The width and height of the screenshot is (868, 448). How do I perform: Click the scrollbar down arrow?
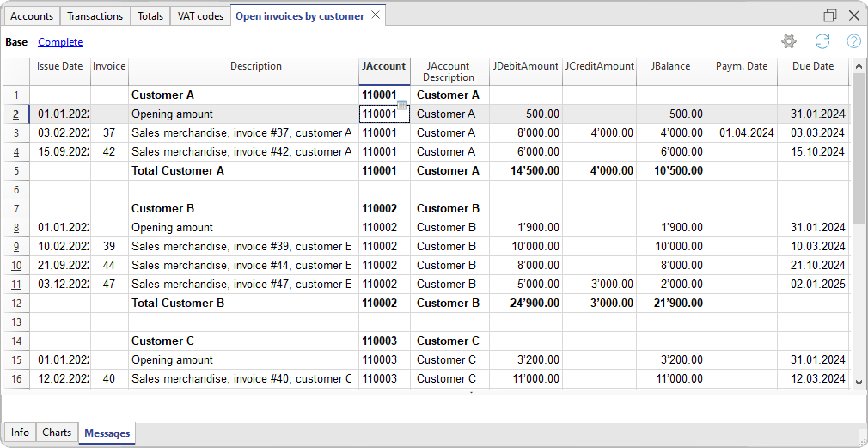click(x=859, y=380)
